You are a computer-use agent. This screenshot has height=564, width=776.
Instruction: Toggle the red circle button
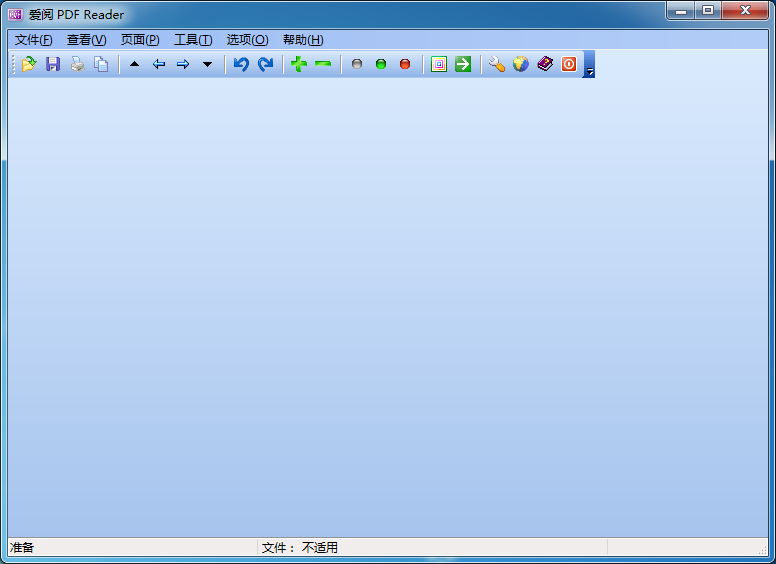click(405, 64)
